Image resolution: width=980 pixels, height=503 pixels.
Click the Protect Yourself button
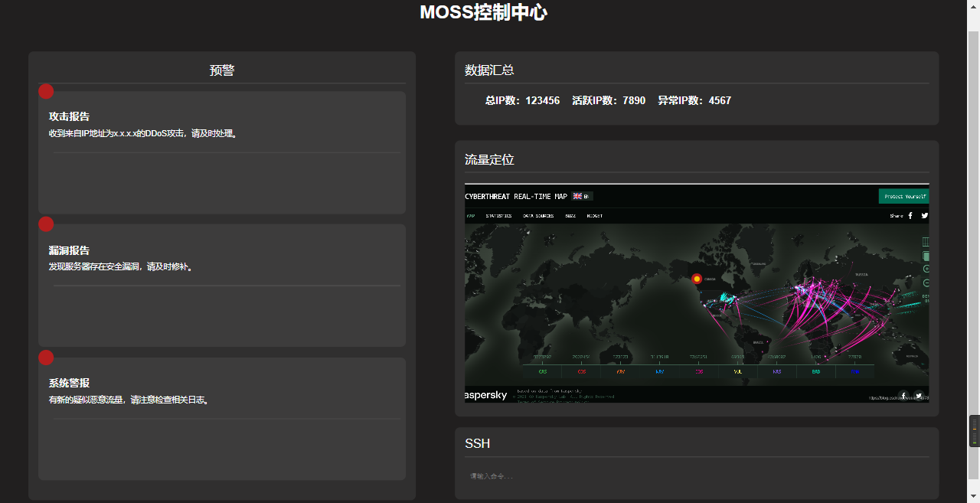[904, 197]
